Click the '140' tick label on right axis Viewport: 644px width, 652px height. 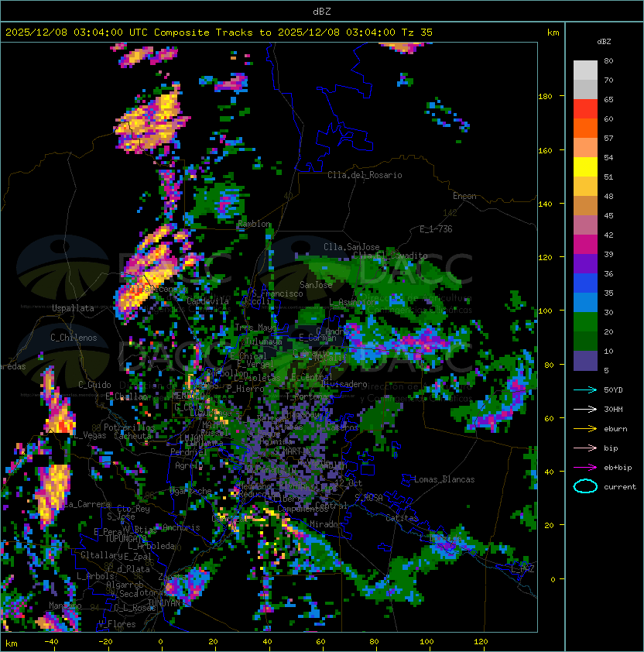[x=545, y=204]
